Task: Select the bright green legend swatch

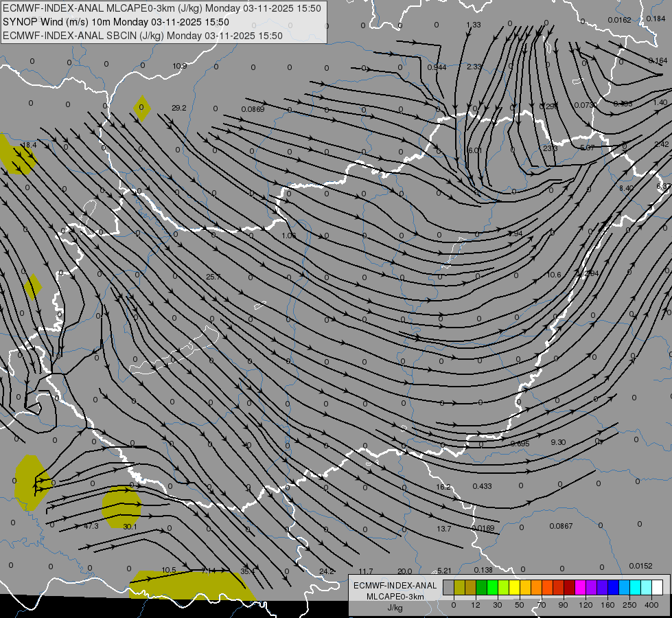Action: [492, 588]
